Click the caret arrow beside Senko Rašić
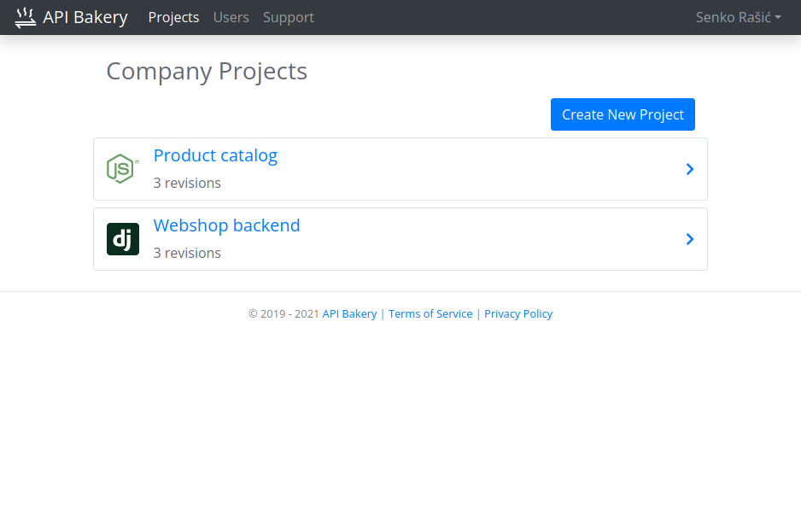Image resolution: width=801 pixels, height=532 pixels. click(778, 17)
